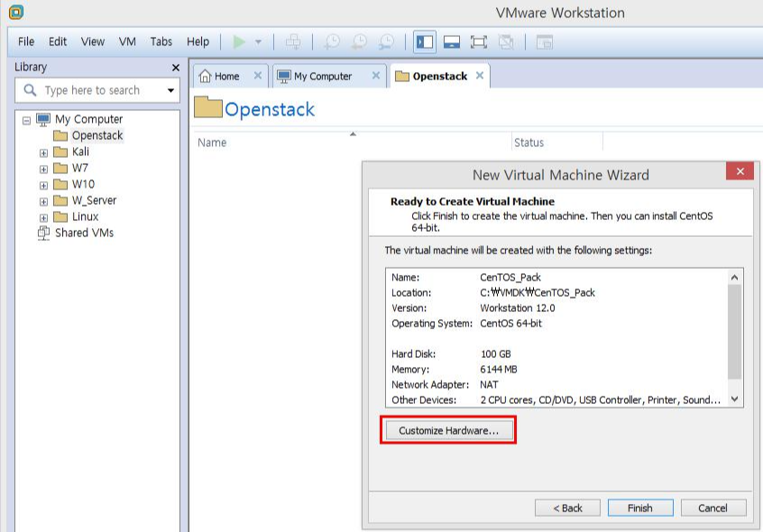Click Finish to create the VM

(640, 509)
